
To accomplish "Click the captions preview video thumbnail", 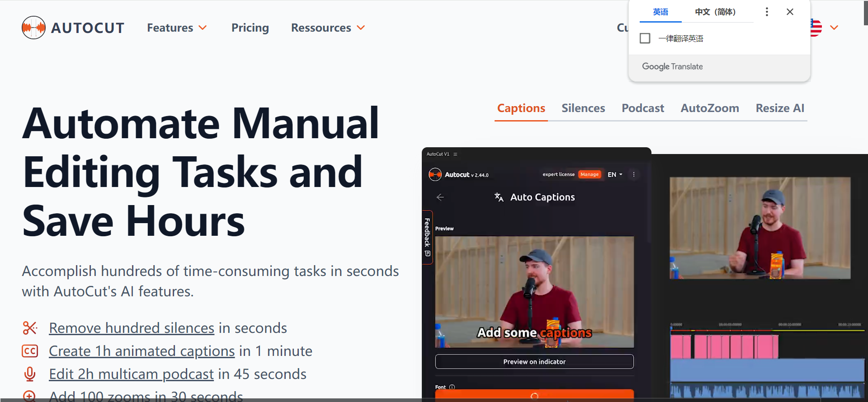I will pyautogui.click(x=534, y=292).
